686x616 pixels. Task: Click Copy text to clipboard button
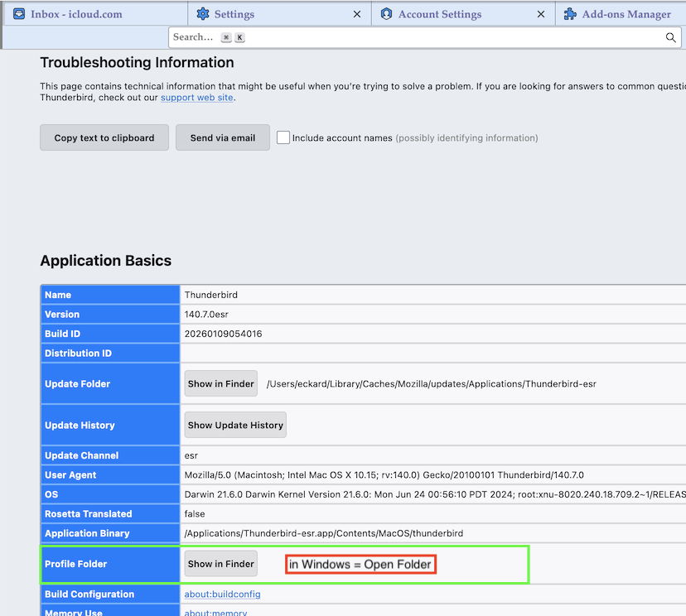coord(104,137)
